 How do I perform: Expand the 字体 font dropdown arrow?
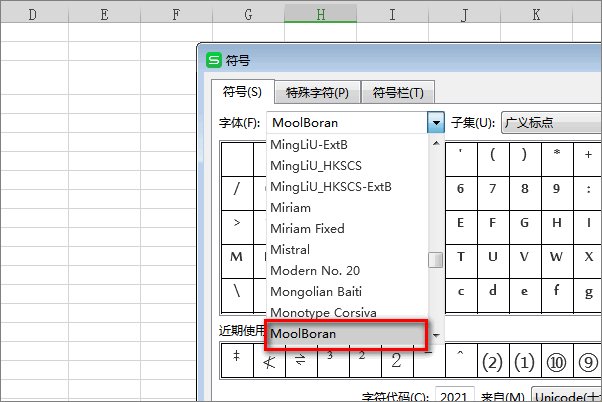tap(435, 123)
